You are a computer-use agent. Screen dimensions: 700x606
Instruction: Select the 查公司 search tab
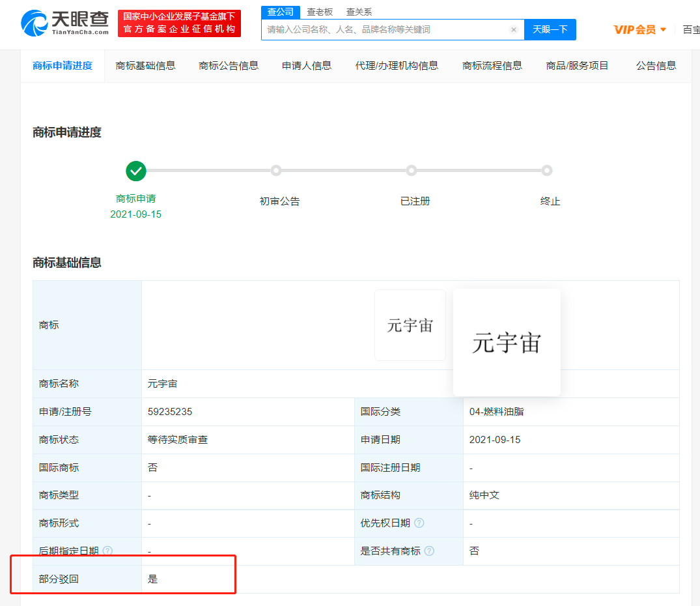pyautogui.click(x=281, y=12)
